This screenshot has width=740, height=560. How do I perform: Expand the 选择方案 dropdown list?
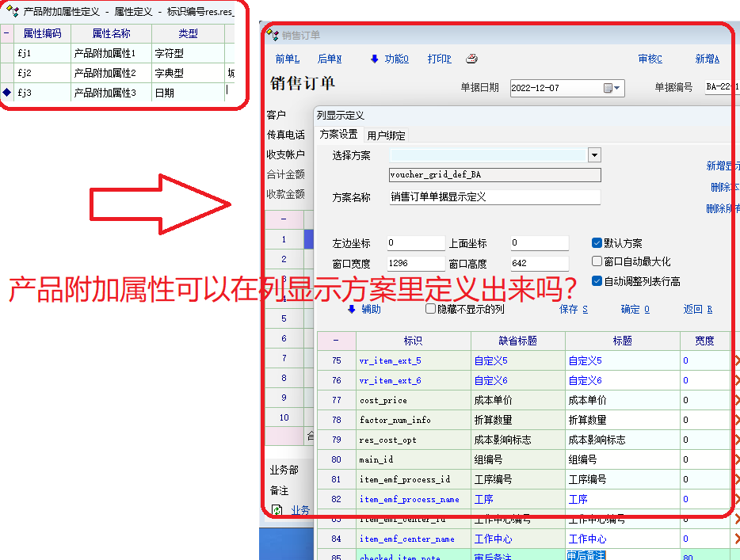click(594, 155)
